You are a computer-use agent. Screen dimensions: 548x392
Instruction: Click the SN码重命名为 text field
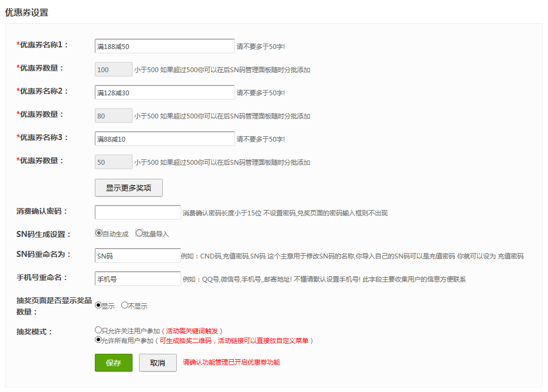coord(137,256)
